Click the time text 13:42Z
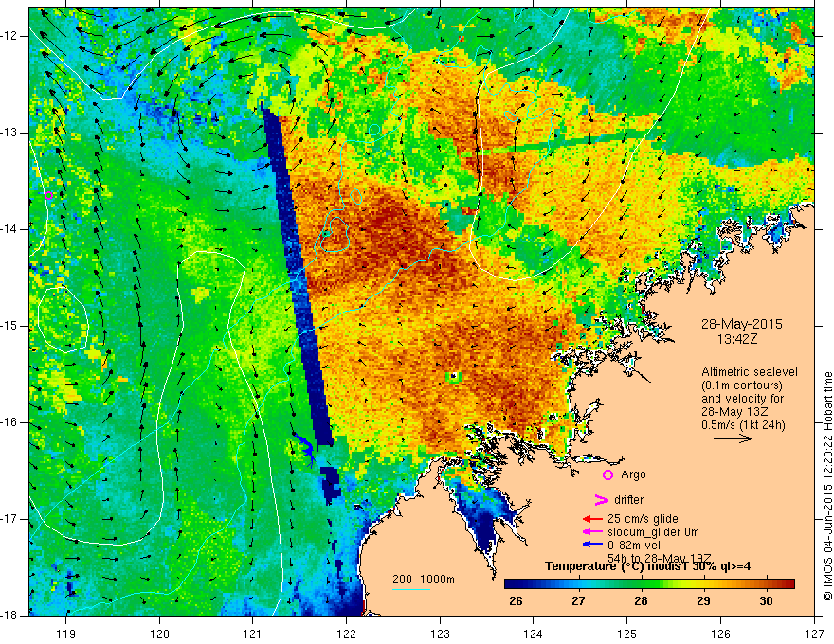Image resolution: width=834 pixels, height=644 pixels. pyautogui.click(x=736, y=338)
